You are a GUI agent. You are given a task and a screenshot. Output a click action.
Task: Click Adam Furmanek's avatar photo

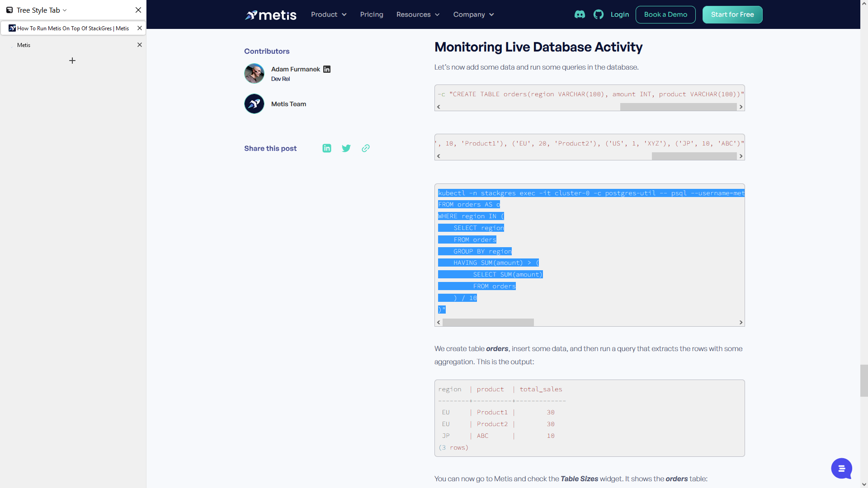pyautogui.click(x=254, y=73)
